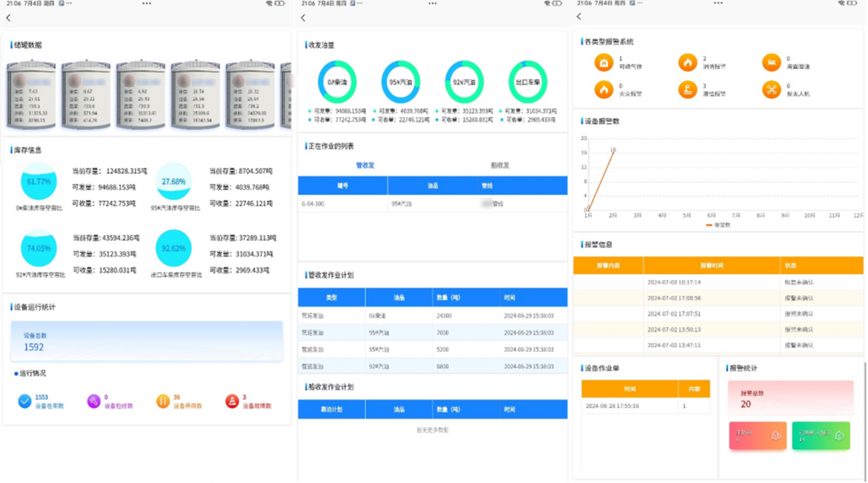
Task: Click the red device fault icon
Action: 232,401
